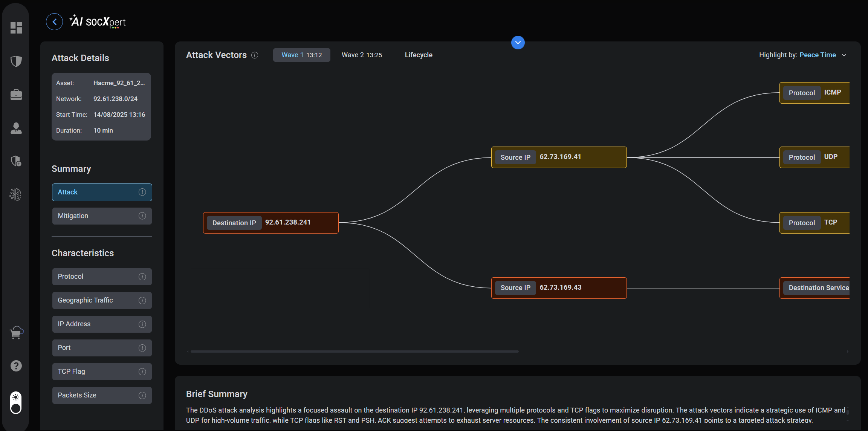Screen dimensions: 868x431
Task: Open the shield with plus icon
Action: click(x=16, y=161)
